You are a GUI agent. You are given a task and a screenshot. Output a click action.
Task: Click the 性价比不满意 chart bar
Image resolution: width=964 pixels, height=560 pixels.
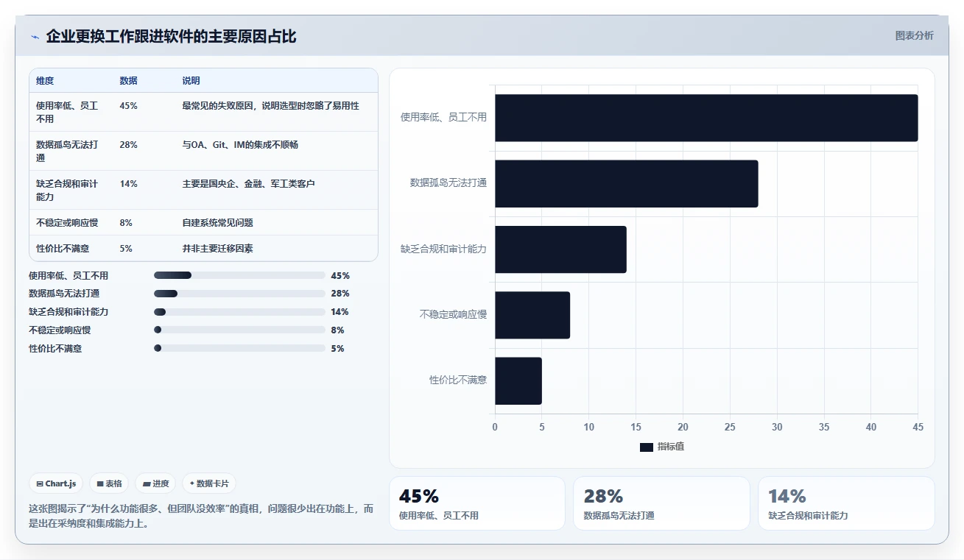(x=518, y=380)
